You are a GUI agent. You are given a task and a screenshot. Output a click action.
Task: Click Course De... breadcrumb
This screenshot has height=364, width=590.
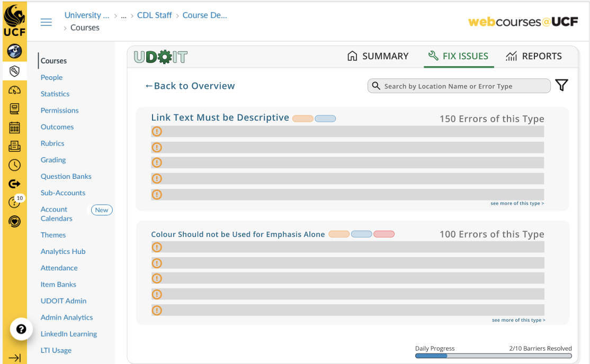pos(204,15)
